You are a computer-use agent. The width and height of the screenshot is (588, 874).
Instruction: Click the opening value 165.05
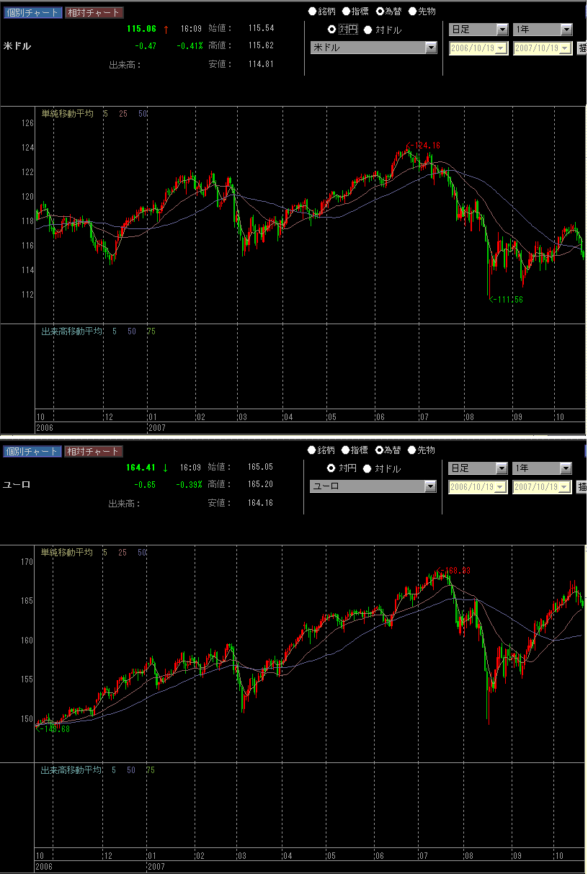(x=261, y=467)
